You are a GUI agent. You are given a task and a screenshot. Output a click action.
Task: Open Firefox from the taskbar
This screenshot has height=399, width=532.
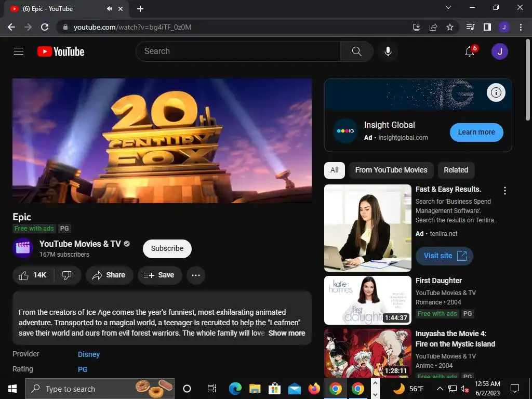(314, 389)
